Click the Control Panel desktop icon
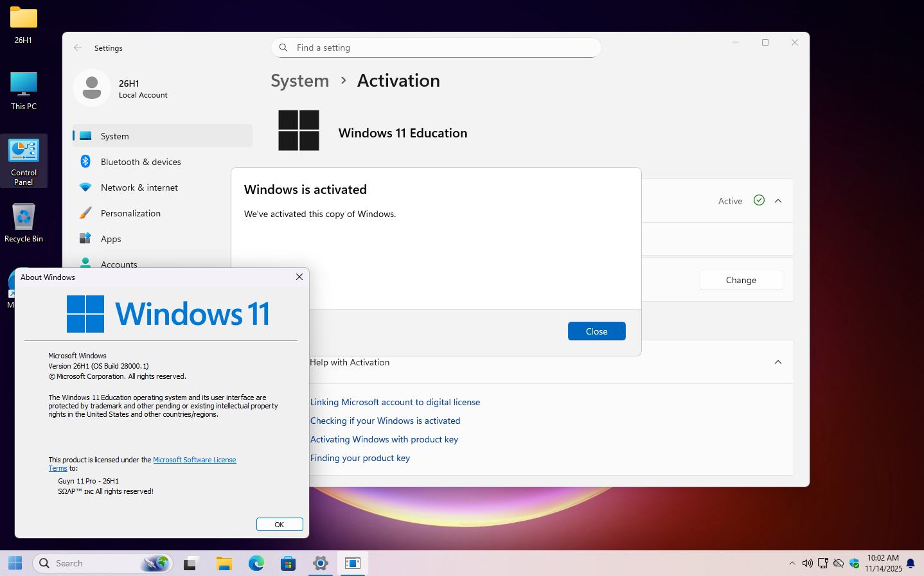The width and height of the screenshot is (924, 576). coord(24,161)
